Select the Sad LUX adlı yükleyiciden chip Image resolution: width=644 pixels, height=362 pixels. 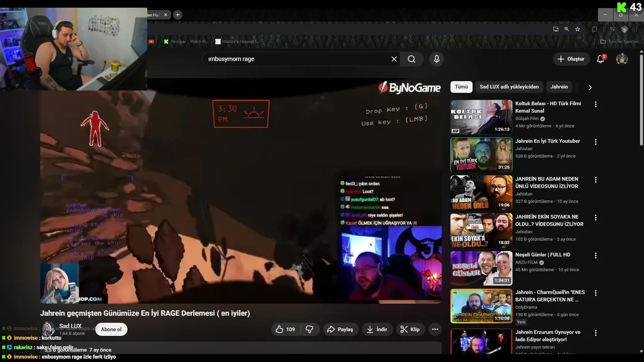pos(509,87)
